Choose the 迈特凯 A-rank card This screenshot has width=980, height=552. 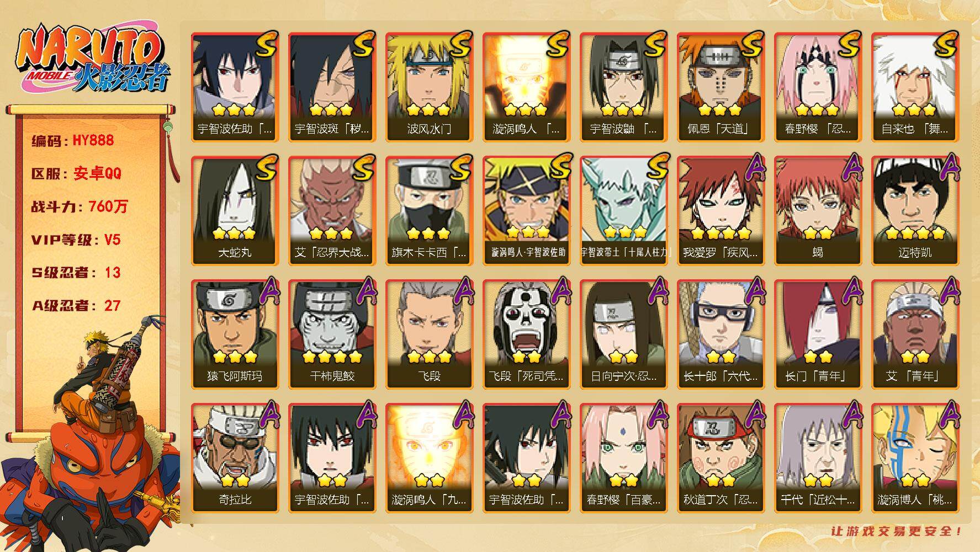915,210
